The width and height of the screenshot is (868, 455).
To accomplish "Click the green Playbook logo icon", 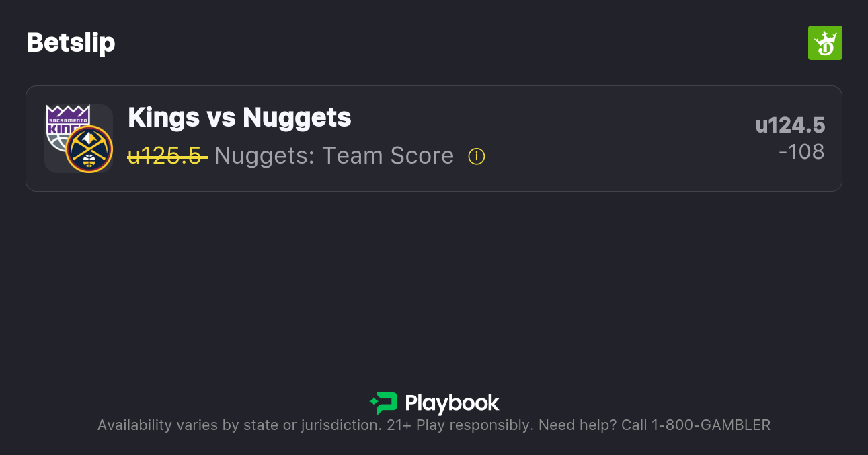I will point(384,403).
